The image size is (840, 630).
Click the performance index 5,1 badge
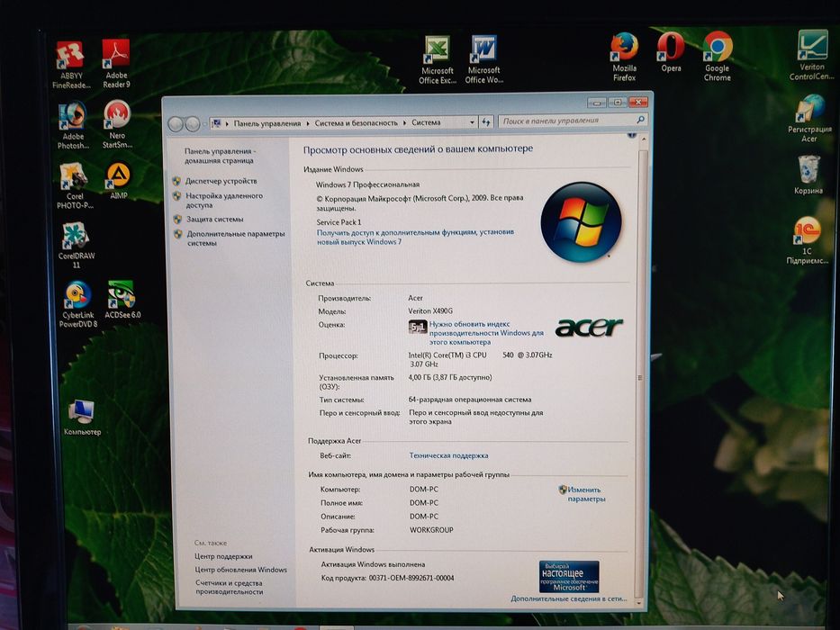(x=418, y=326)
